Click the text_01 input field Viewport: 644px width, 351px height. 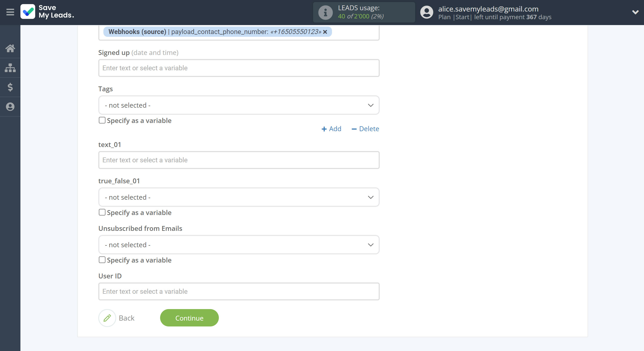pyautogui.click(x=239, y=160)
